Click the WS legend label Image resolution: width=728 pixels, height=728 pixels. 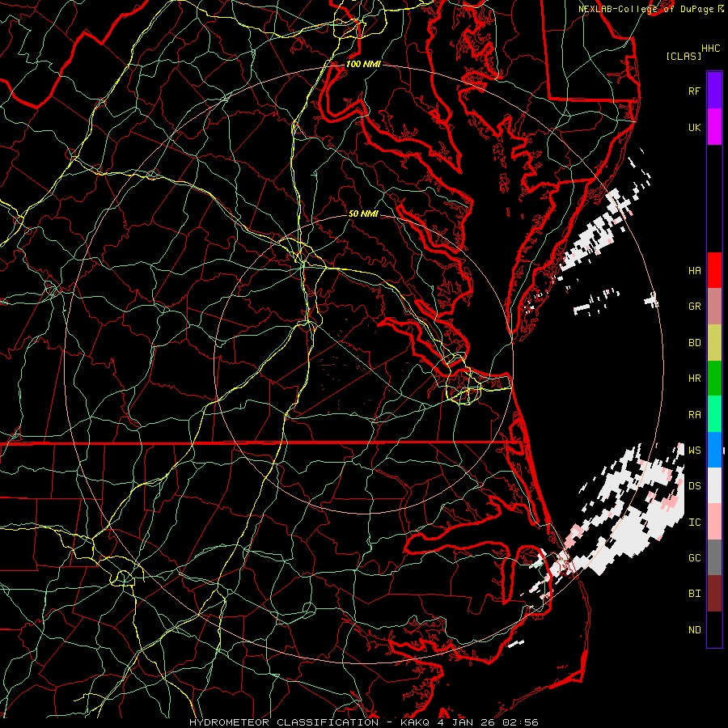(x=694, y=450)
